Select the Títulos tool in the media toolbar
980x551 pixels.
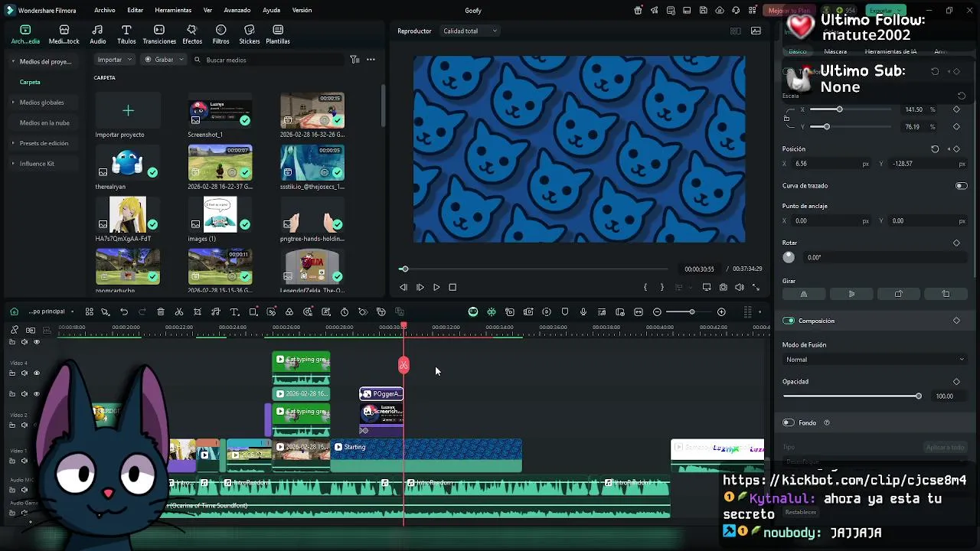tap(126, 34)
